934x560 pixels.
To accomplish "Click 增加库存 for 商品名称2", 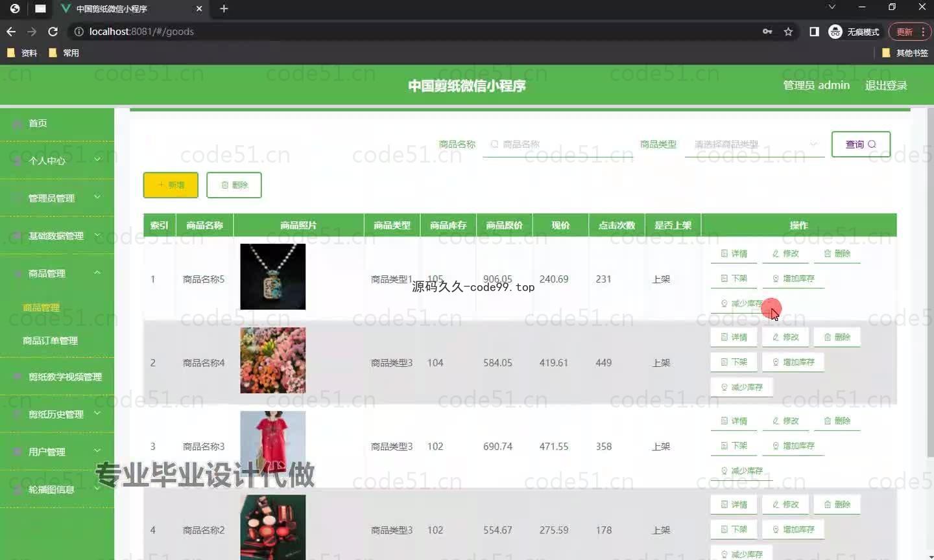I will [x=793, y=529].
